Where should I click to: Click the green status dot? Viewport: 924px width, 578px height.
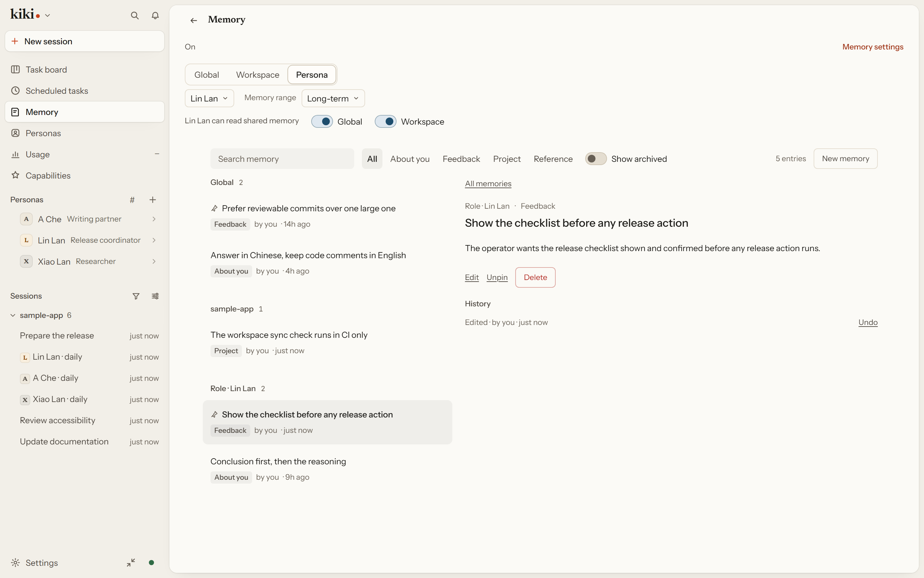click(151, 562)
